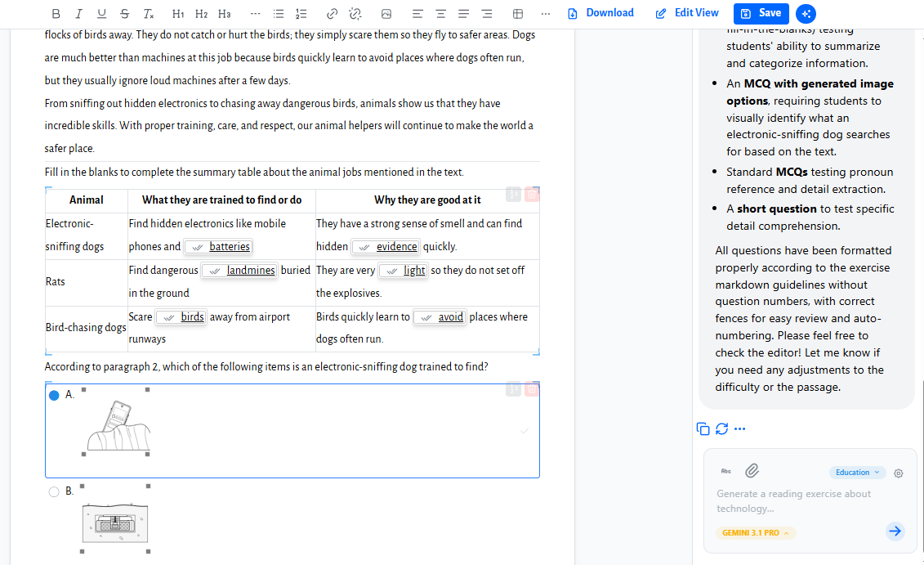Click the clear formatting icon
The height and width of the screenshot is (565, 924).
click(x=148, y=14)
